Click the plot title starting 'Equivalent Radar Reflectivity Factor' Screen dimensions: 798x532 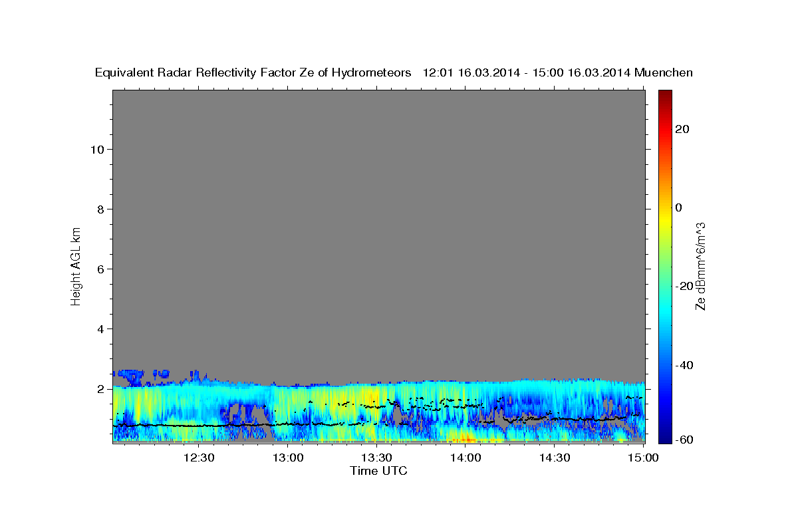click(394, 72)
